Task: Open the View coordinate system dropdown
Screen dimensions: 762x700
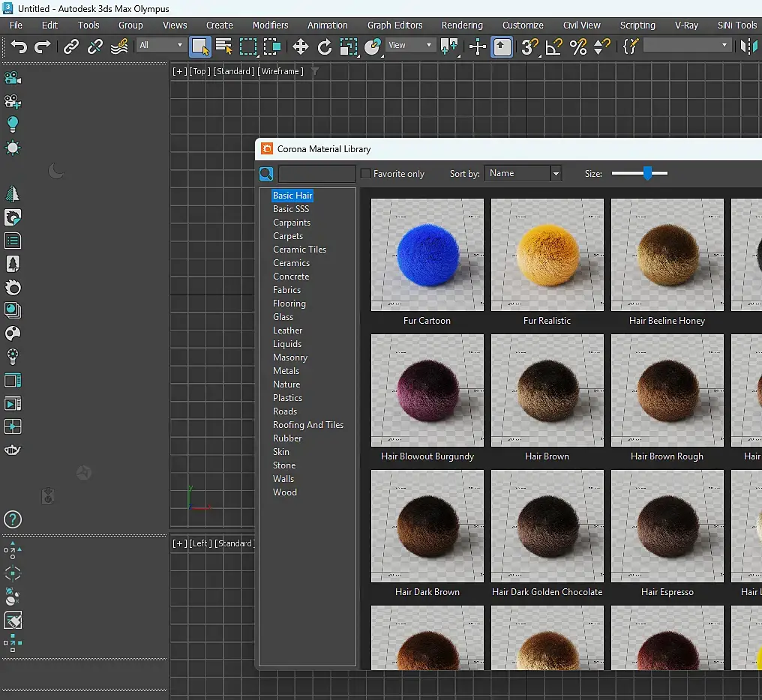Action: click(410, 45)
